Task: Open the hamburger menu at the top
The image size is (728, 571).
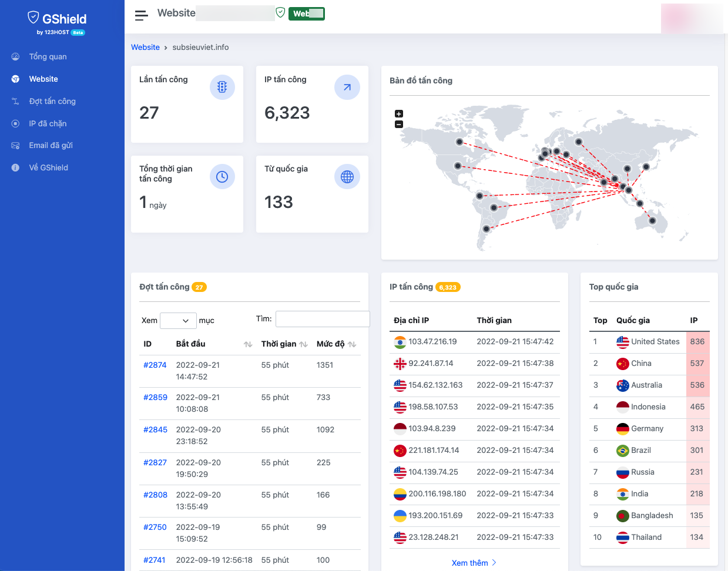Action: (141, 15)
